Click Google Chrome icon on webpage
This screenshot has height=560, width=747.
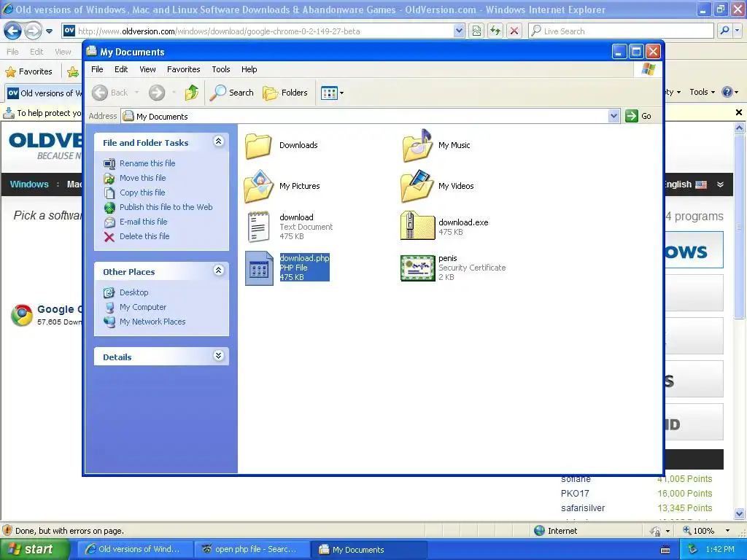click(x=22, y=315)
